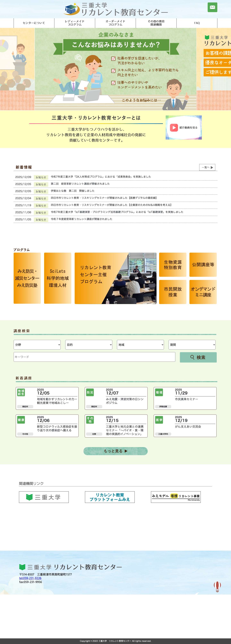Click the 健康 category badge
The height and width of the screenshot is (644, 231).
pos(21,420)
